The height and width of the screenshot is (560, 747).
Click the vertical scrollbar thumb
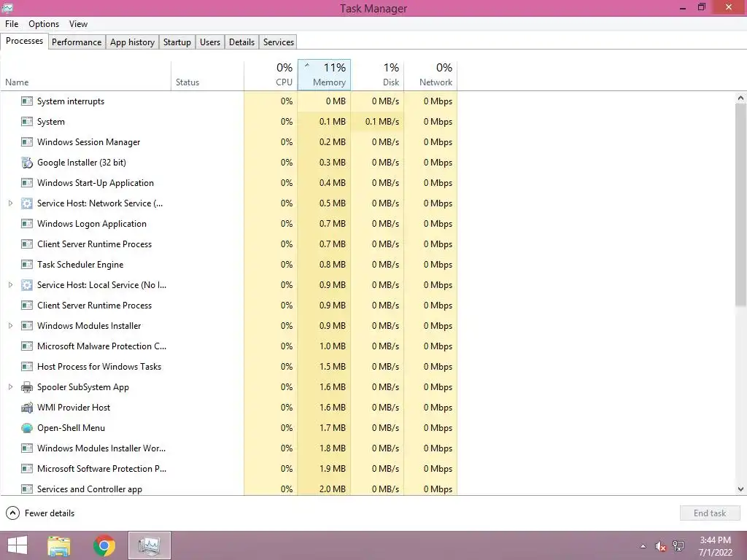[741, 205]
